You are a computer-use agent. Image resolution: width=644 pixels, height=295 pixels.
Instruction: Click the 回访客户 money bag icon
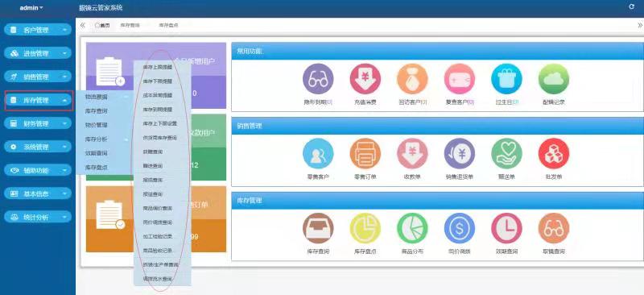pyautogui.click(x=412, y=78)
